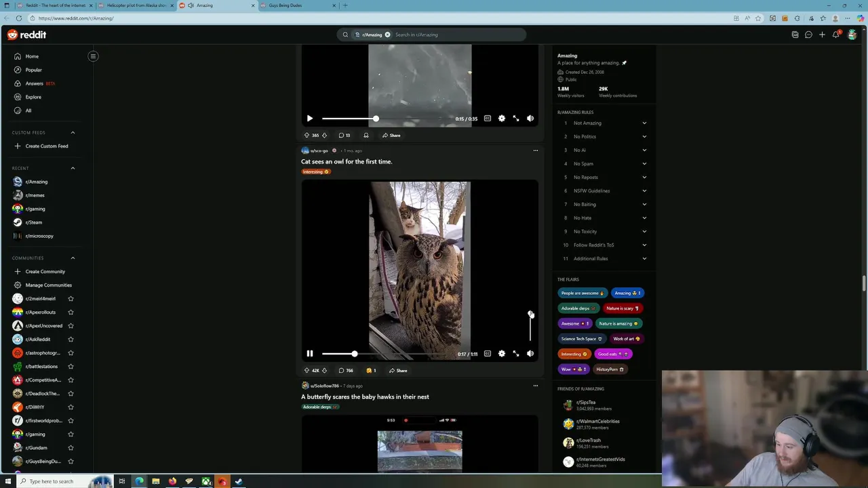Mute the top video sound
The height and width of the screenshot is (488, 868).
tap(530, 119)
